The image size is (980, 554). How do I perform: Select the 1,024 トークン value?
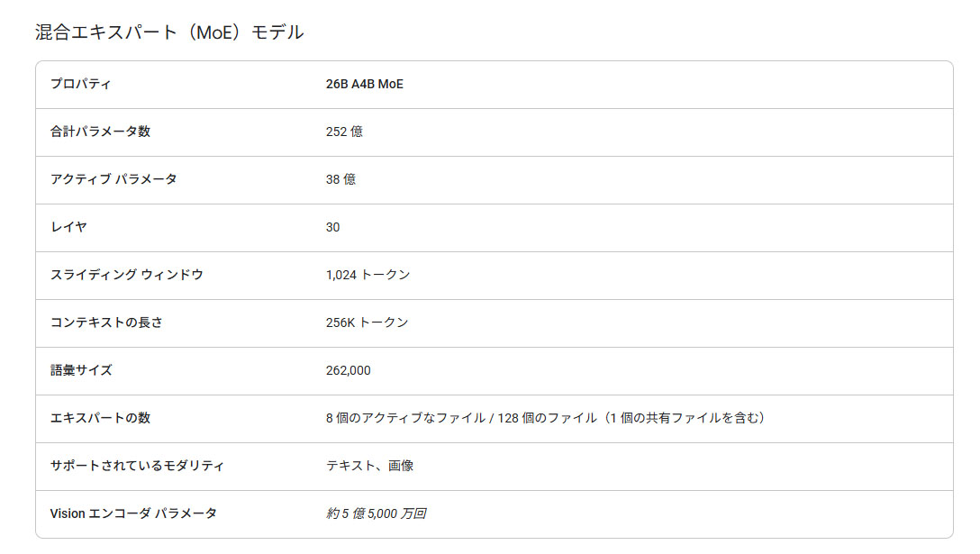click(367, 275)
